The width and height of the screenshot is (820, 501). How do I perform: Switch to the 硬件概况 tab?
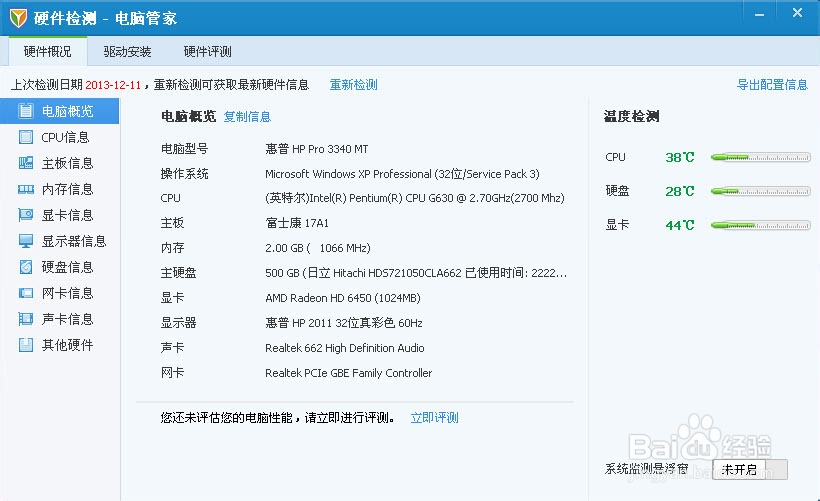pyautogui.click(x=48, y=51)
